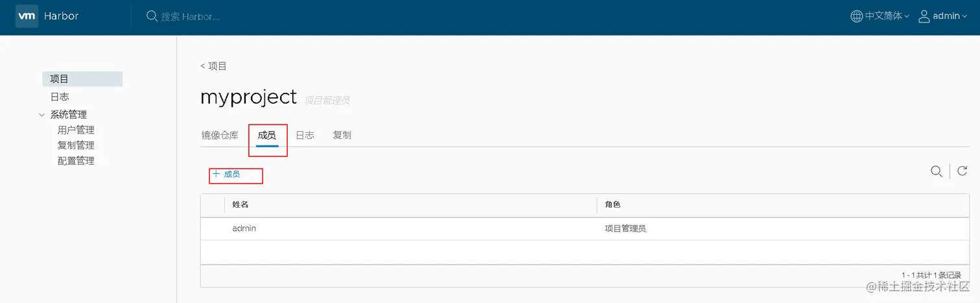Click the plus icon beside 成员
This screenshot has height=303, width=980.
[216, 174]
